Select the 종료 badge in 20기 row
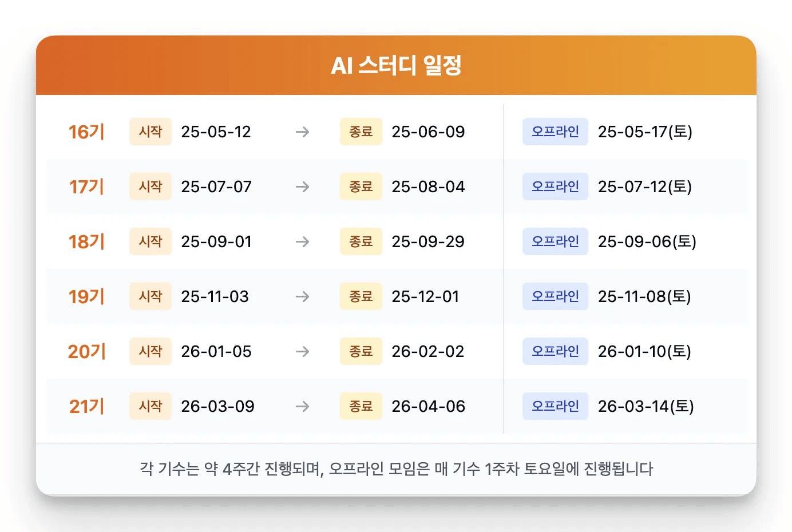 pos(361,352)
